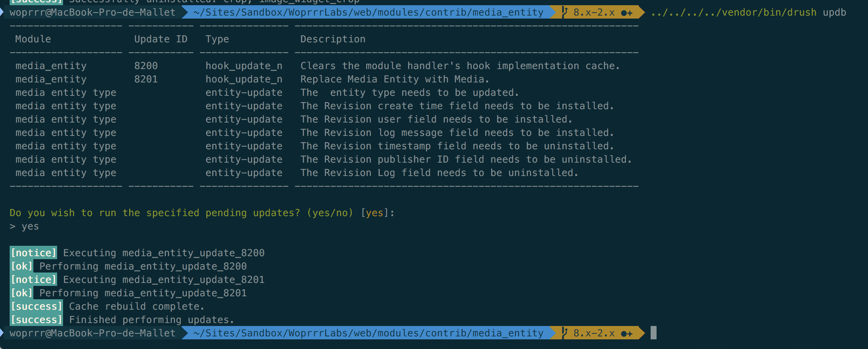Click the git branch icon in the top prompt

pyautogui.click(x=565, y=12)
